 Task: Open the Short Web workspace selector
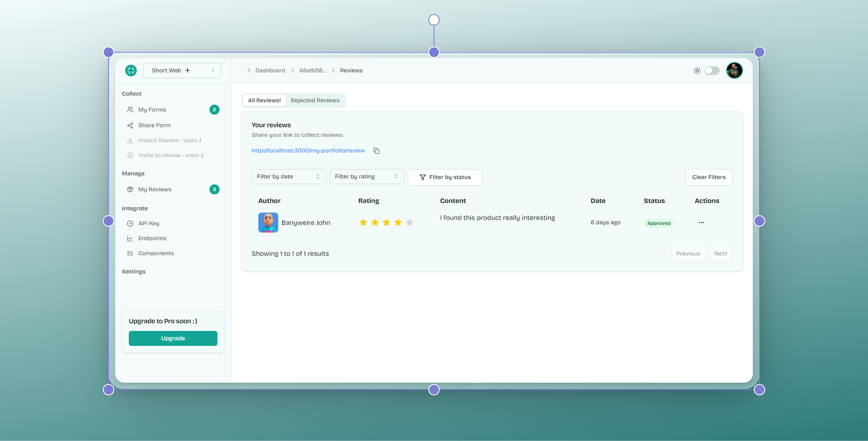tap(182, 70)
